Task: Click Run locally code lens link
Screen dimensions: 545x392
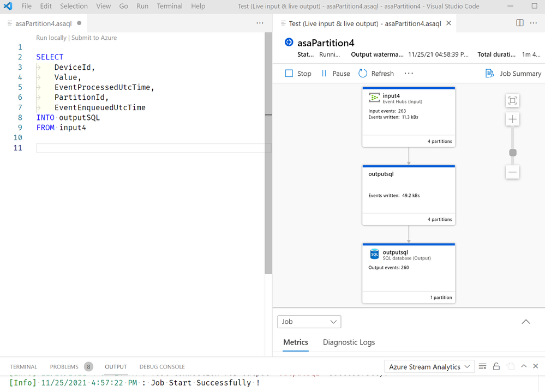Action: click(51, 38)
